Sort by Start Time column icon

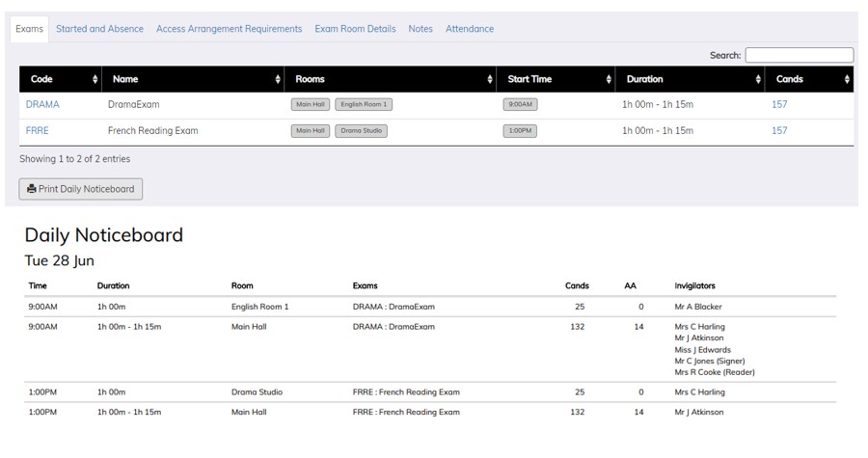pyautogui.click(x=609, y=79)
